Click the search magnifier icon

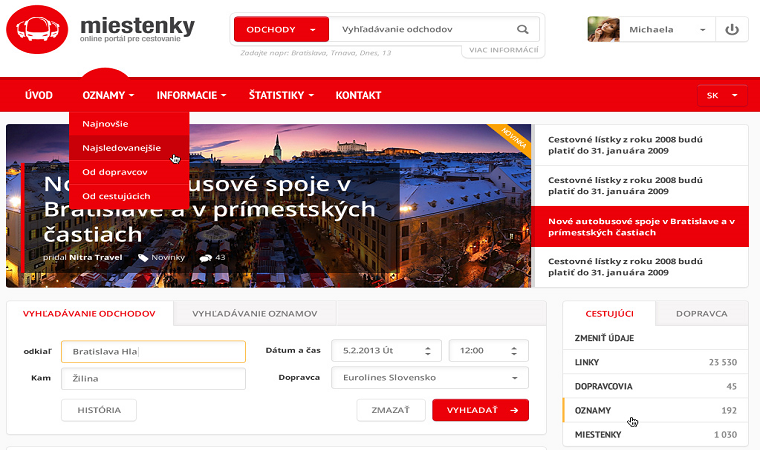(522, 29)
